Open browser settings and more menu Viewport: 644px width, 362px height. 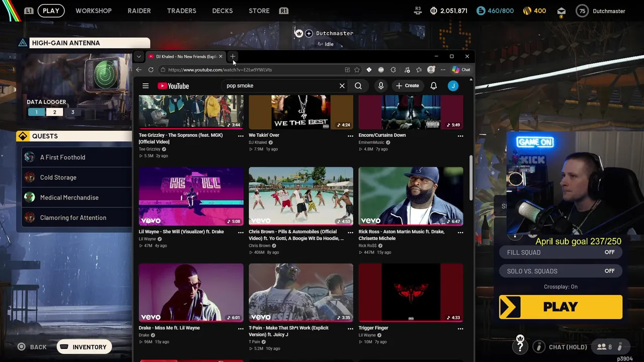pos(443,70)
